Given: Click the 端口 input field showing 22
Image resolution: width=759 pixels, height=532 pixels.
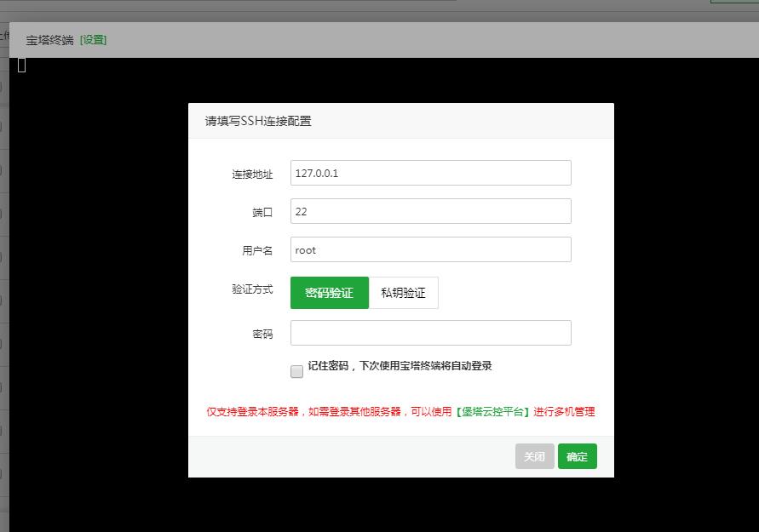Looking at the screenshot, I should 430,211.
